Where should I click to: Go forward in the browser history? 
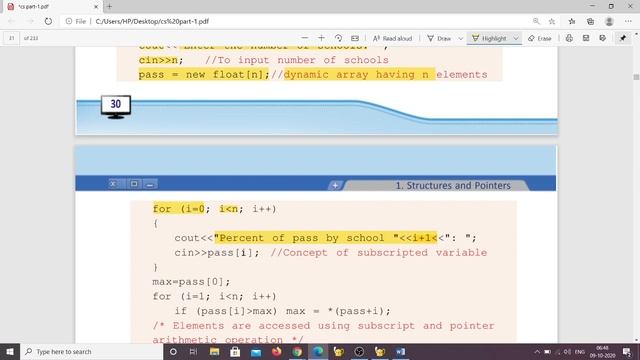click(30, 21)
